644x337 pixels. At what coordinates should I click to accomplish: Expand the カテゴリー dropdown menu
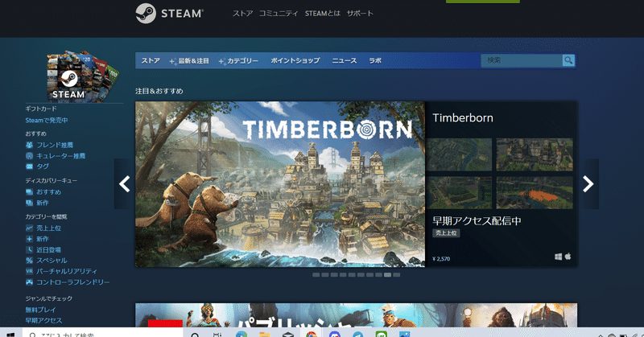(238, 61)
